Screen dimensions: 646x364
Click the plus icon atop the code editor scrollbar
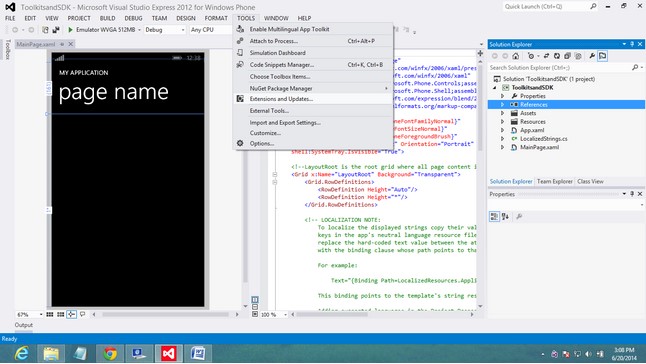pos(480,53)
